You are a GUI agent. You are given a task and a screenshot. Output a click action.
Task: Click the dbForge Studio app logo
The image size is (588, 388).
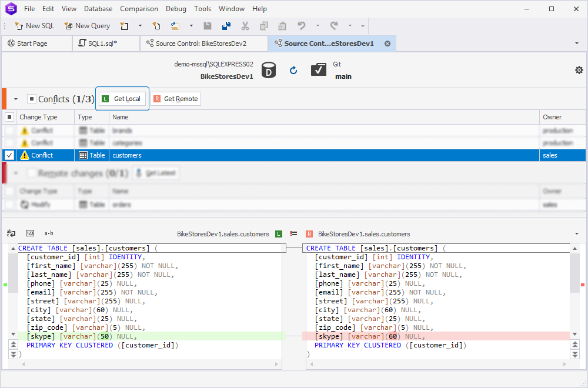(11, 9)
